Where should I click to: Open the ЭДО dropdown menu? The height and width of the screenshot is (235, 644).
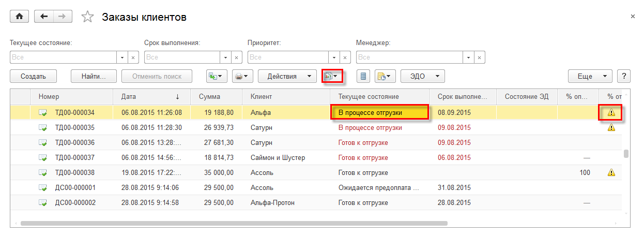point(422,76)
